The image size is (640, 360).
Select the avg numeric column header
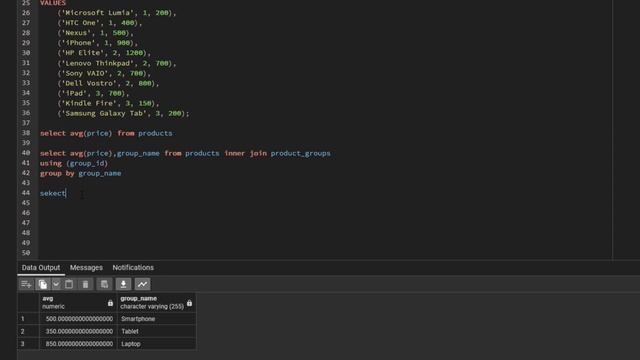click(78, 302)
